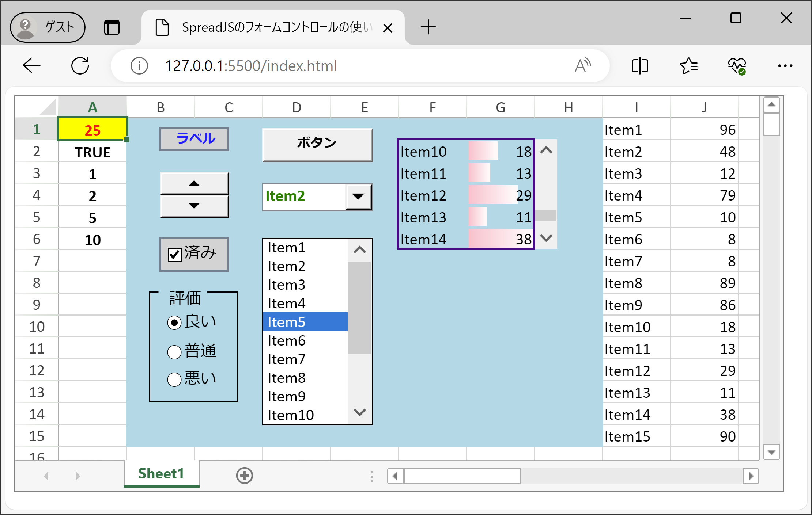Select the 良い radio button
This screenshot has width=812, height=515.
click(174, 323)
